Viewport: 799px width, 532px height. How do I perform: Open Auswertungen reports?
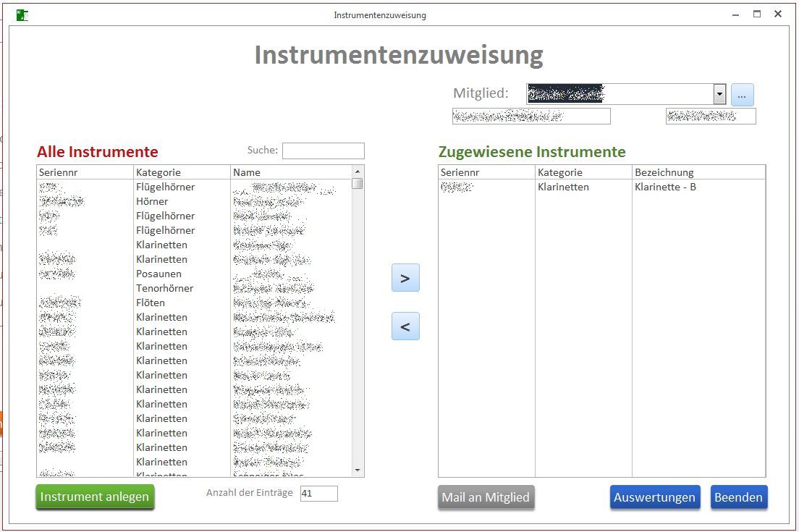[x=654, y=497]
